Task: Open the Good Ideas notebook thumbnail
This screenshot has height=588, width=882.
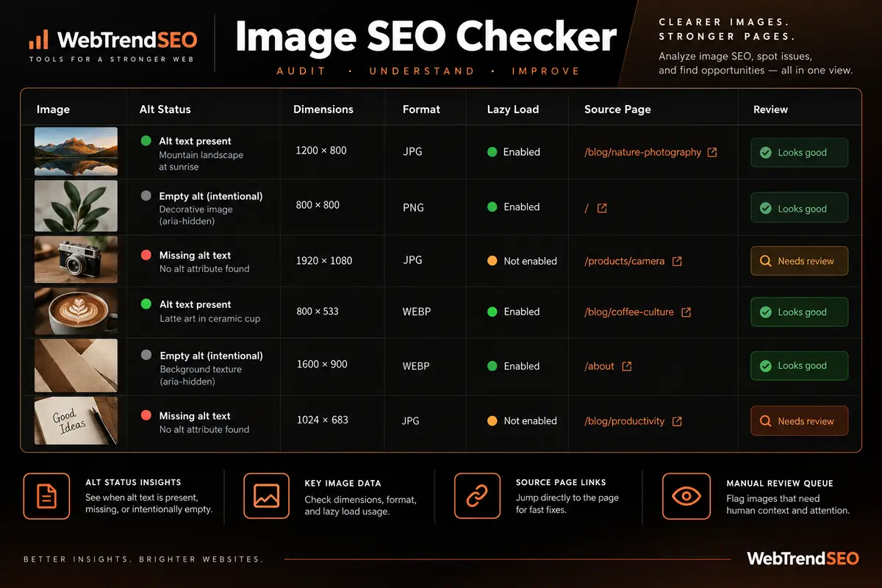Action: (x=76, y=420)
